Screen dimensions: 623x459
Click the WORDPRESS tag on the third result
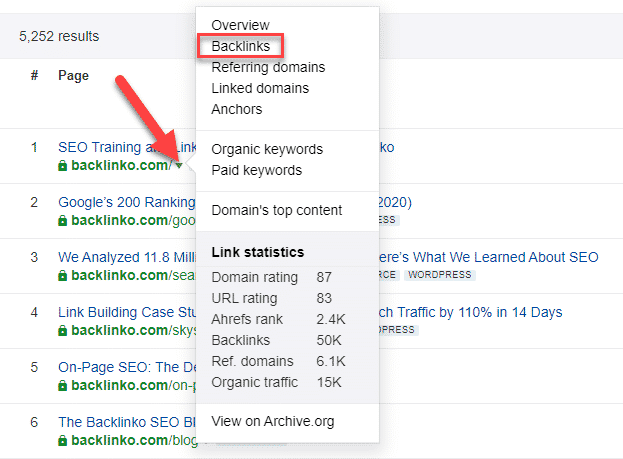pos(442,275)
